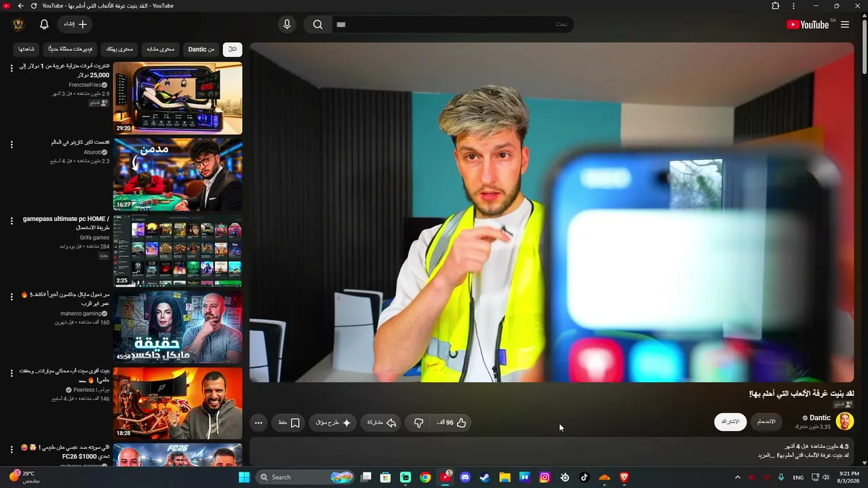Click the Create (إنشاء) button
This screenshot has width=868, height=488.
75,24
